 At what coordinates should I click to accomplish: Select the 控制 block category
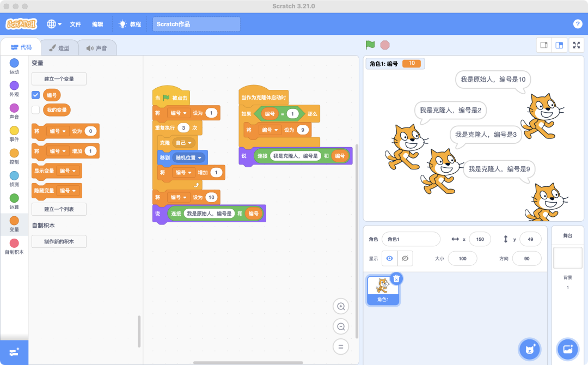pos(14,156)
